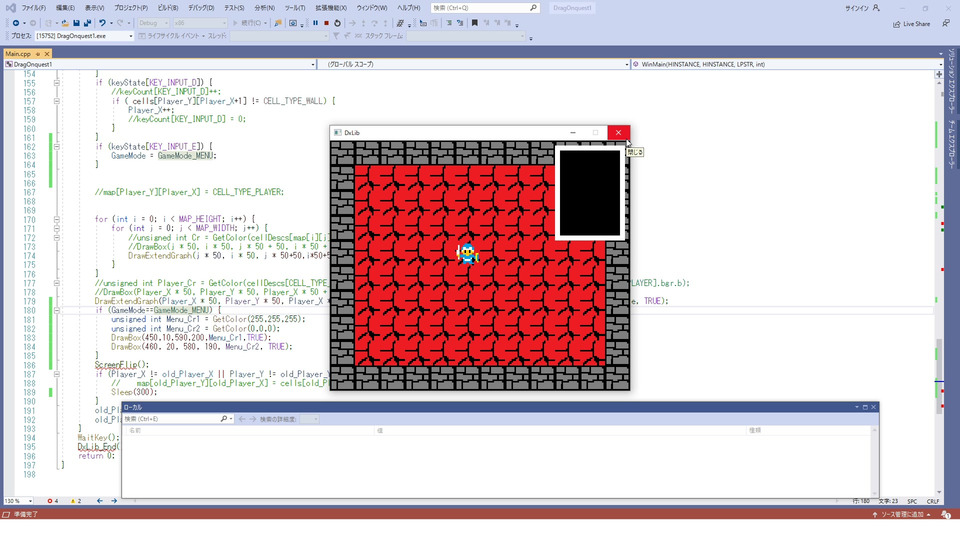Open the スタック フレーム dropdown
The width and height of the screenshot is (960, 540).
point(465,36)
